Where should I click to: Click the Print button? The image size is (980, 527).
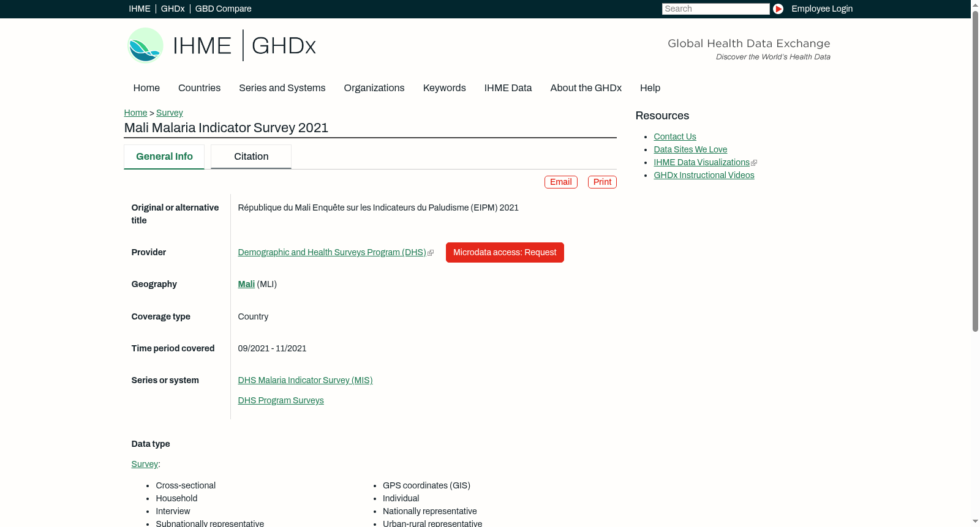coord(602,182)
